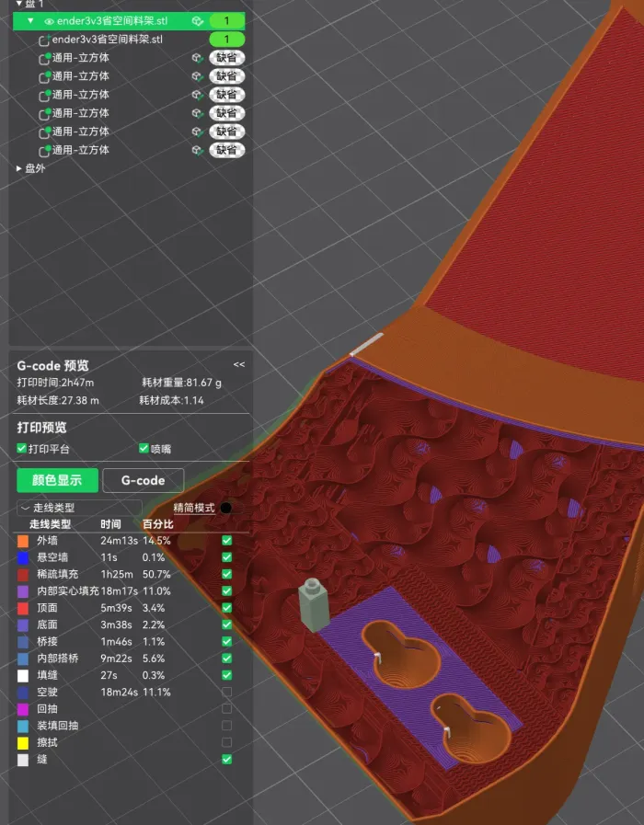Screen dimensions: 644x825
Task: Select the 颜色显示 tab
Action: pos(57,480)
